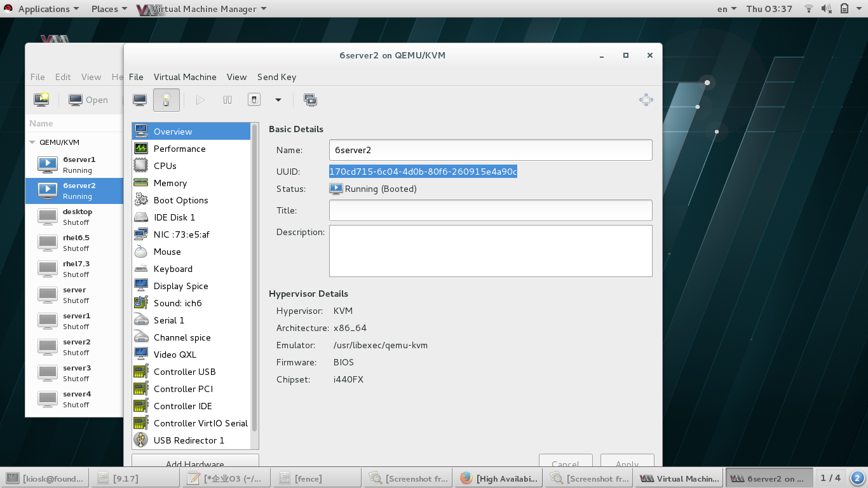The height and width of the screenshot is (488, 868).
Task: Click Thu 03:37 clock
Action: pos(770,9)
